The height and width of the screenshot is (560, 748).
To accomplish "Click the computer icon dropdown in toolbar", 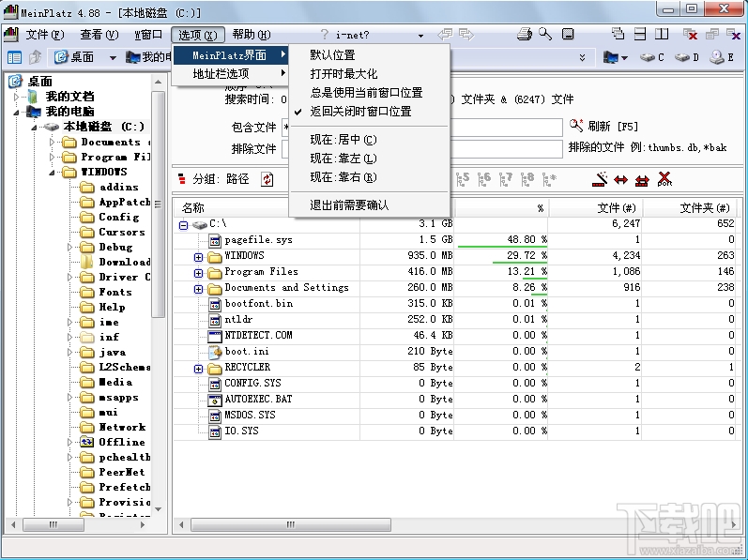I will coord(615,57).
